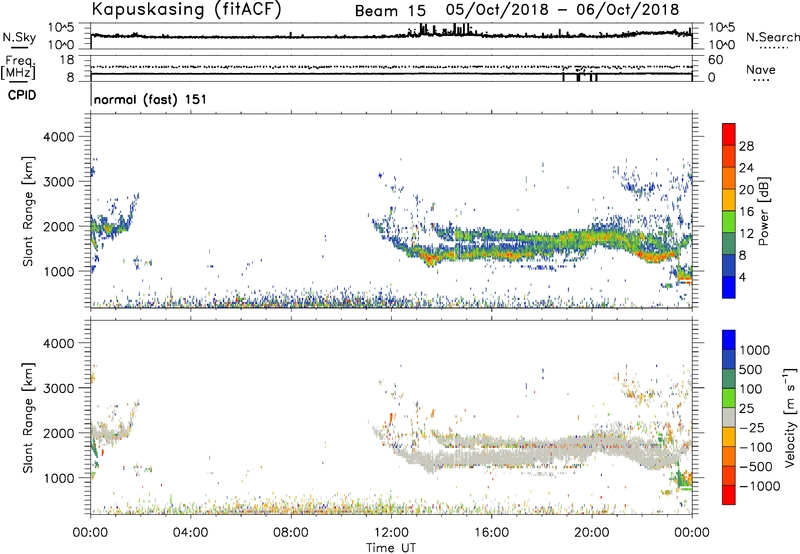The height and width of the screenshot is (554, 800).
Task: Click the '18' frequency axis tick
Action: tap(67, 60)
